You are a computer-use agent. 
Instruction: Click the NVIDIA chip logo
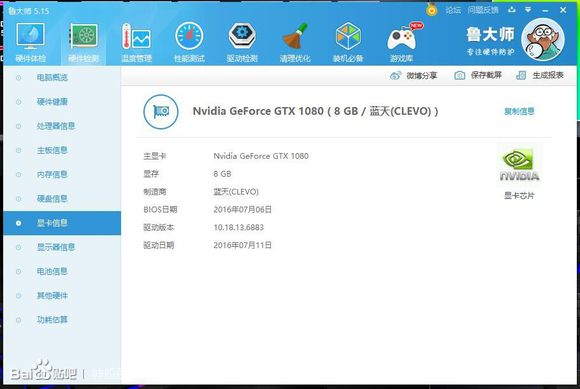point(519,165)
